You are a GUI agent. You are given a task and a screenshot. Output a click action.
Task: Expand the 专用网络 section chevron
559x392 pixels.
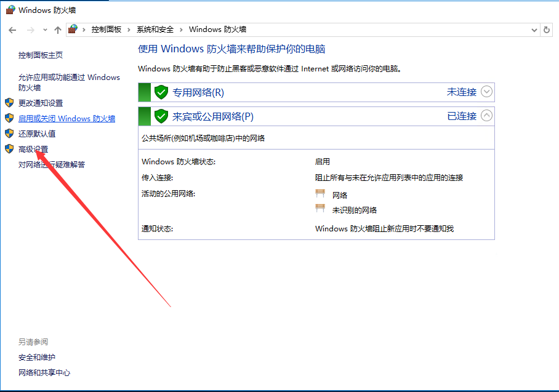tap(486, 92)
